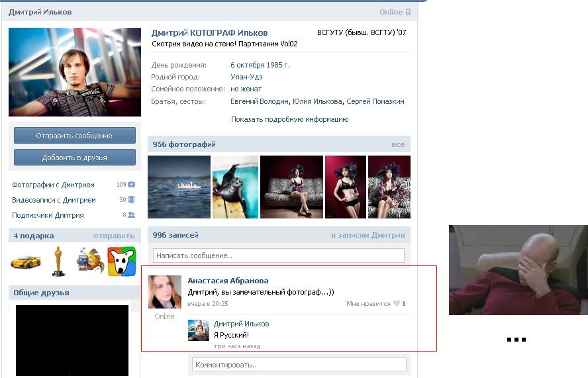Click Анастасия Абрамова avatar photo

pyautogui.click(x=165, y=292)
